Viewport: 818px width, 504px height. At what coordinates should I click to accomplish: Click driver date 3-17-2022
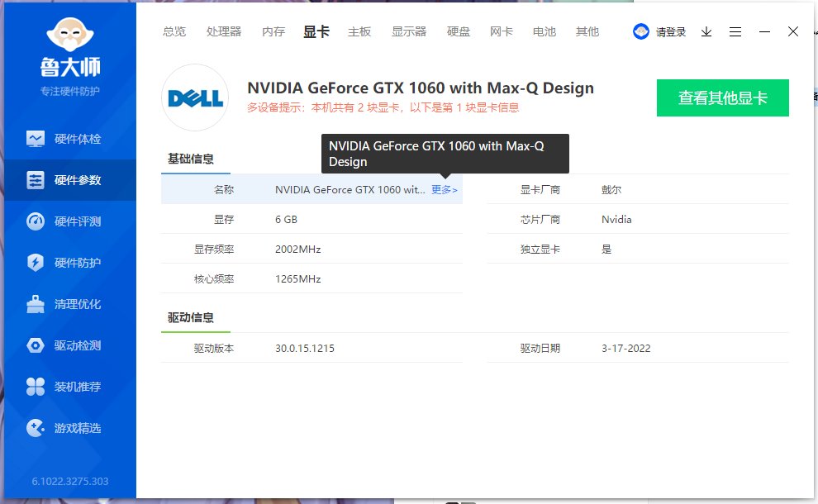point(626,349)
